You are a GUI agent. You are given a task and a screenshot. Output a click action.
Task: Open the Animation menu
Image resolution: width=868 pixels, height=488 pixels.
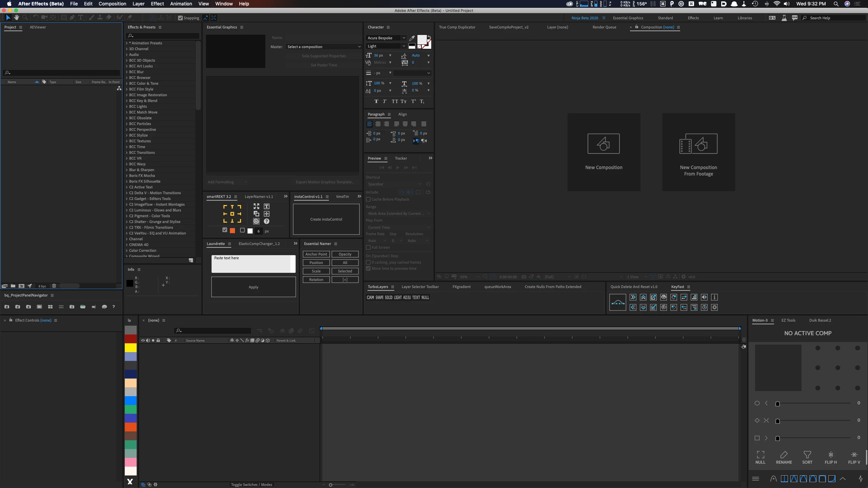click(181, 4)
